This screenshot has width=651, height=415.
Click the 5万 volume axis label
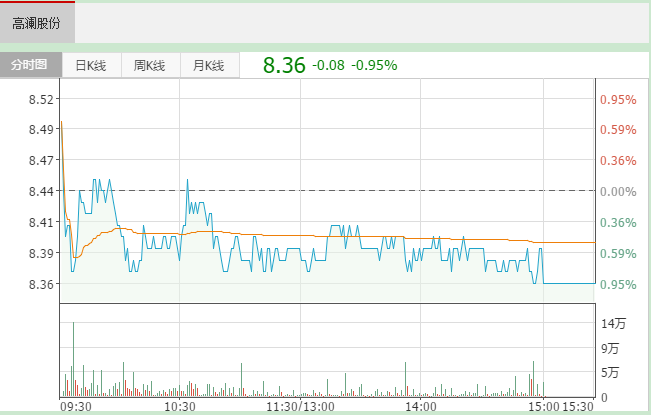coord(610,373)
